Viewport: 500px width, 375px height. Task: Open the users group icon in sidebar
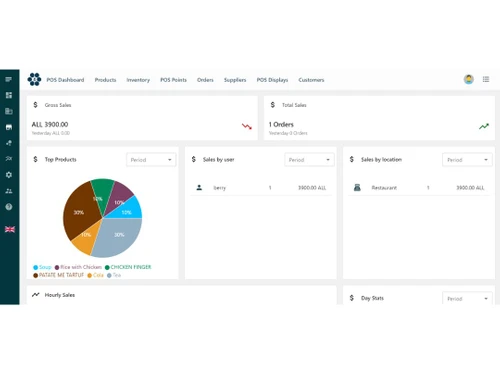(9, 191)
